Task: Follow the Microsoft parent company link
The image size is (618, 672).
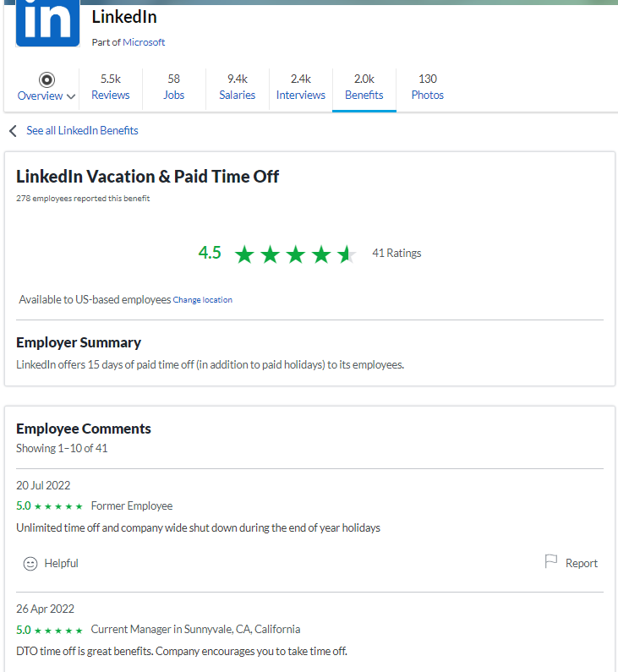Action: (x=144, y=42)
